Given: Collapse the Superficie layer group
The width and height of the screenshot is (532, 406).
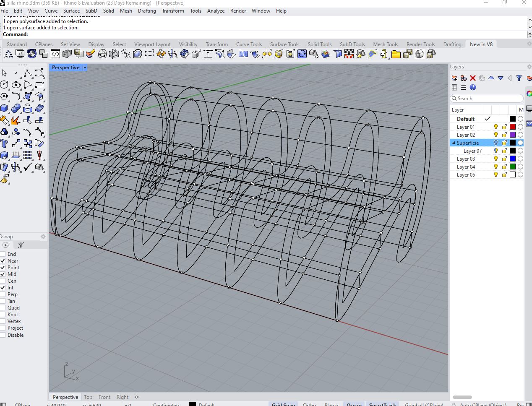Looking at the screenshot, I should point(453,143).
